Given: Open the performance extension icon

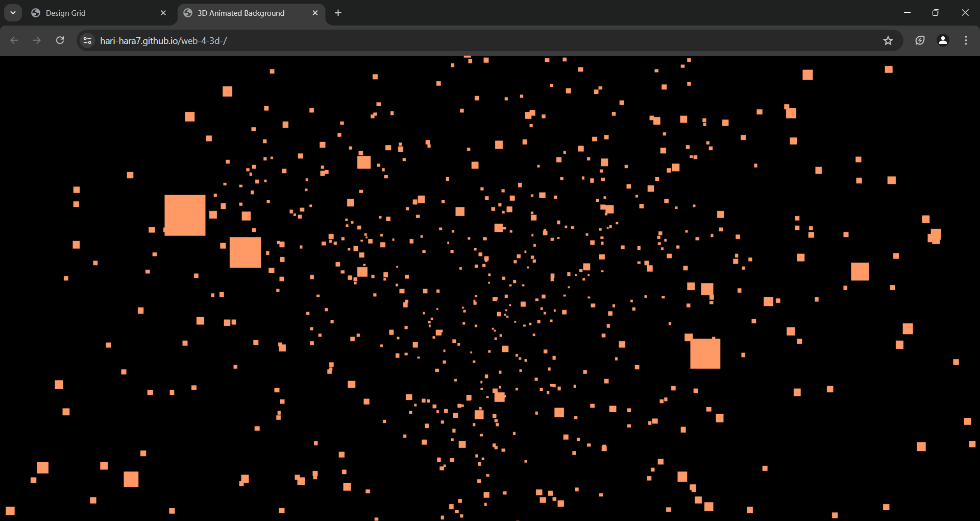Looking at the screenshot, I should pyautogui.click(x=920, y=40).
